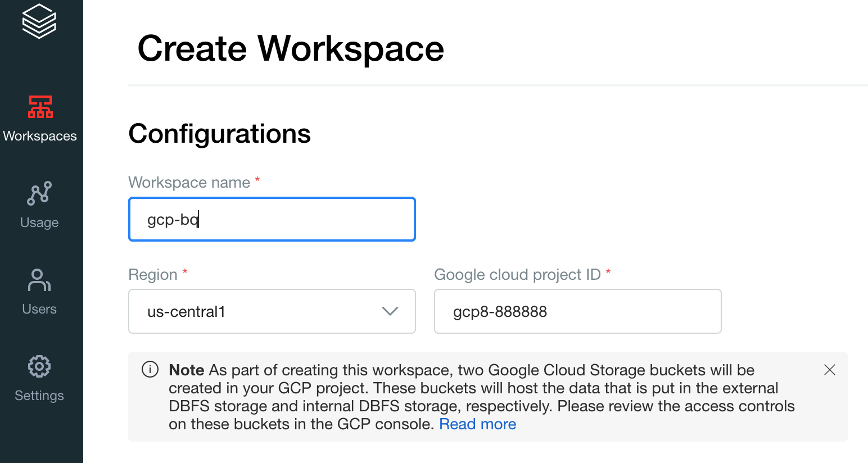Screen dimensions: 868x463
Task: Click the Workspace name field label
Action: [x=189, y=183]
